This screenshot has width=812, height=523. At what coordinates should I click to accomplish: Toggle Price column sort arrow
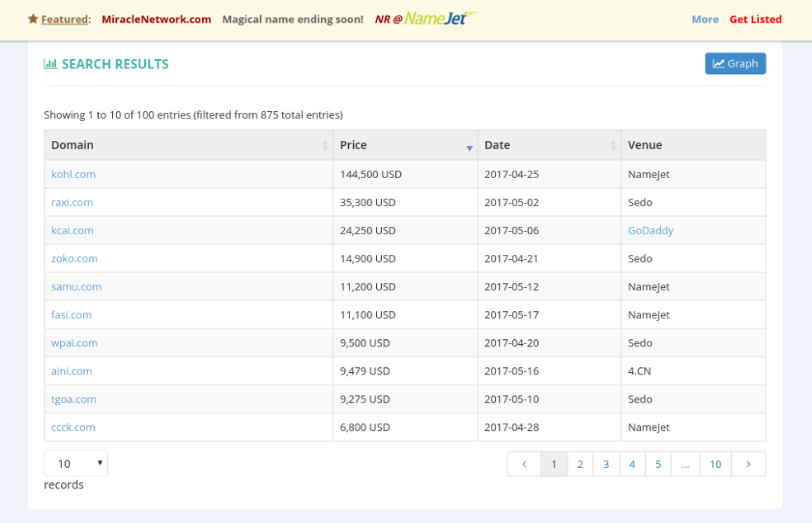point(469,148)
